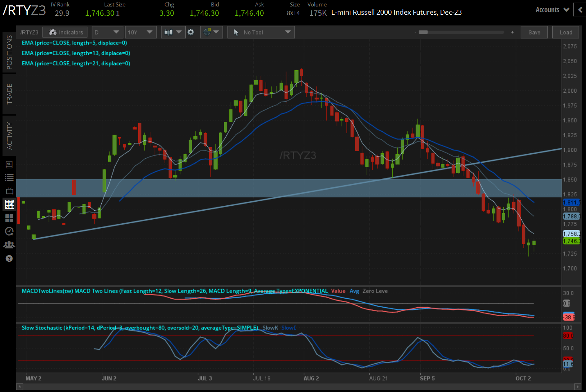Click the E-mini Russell 2000 description text
Viewport: 586px width, 392px height.
point(396,12)
